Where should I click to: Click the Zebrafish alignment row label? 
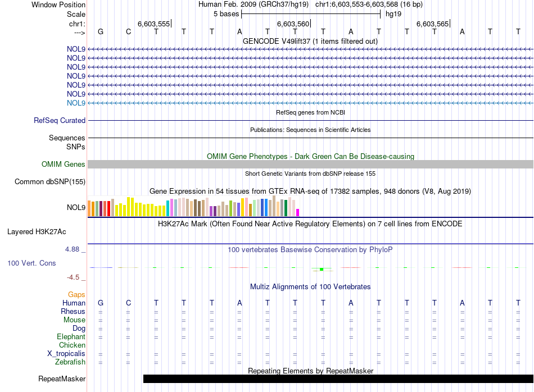click(70, 362)
